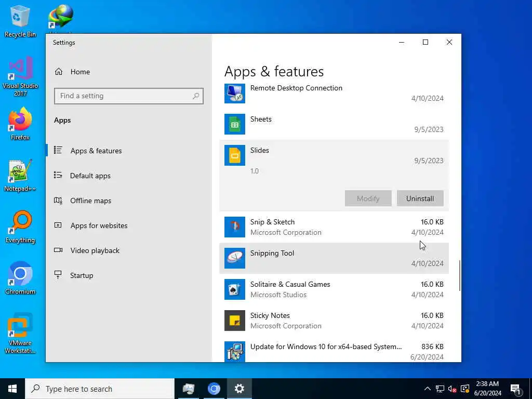532x399 pixels.
Task: Open Offline maps settings page
Action: (x=90, y=201)
